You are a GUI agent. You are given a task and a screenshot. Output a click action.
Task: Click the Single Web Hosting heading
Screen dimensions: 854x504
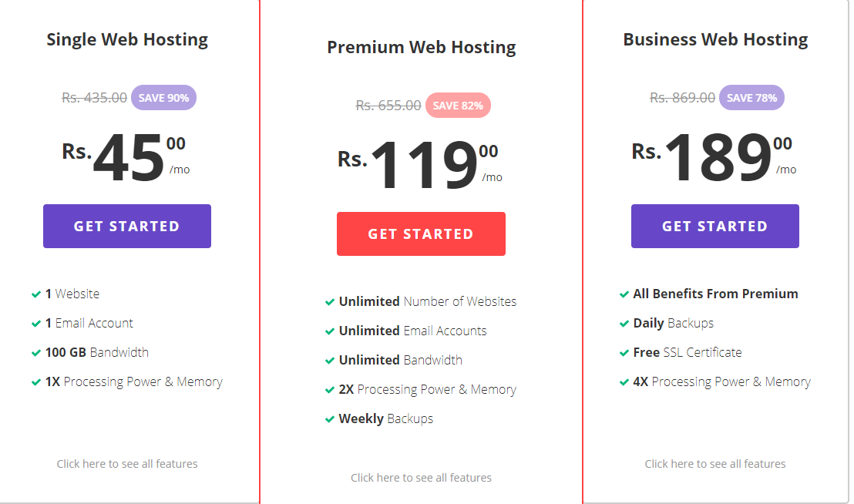(x=127, y=39)
